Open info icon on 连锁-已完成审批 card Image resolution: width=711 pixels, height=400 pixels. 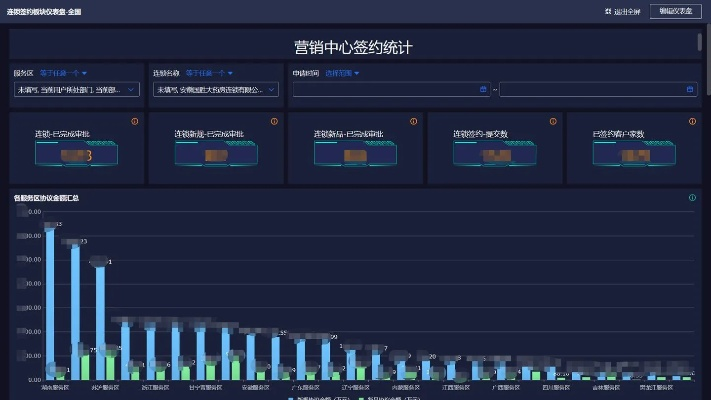pos(134,121)
